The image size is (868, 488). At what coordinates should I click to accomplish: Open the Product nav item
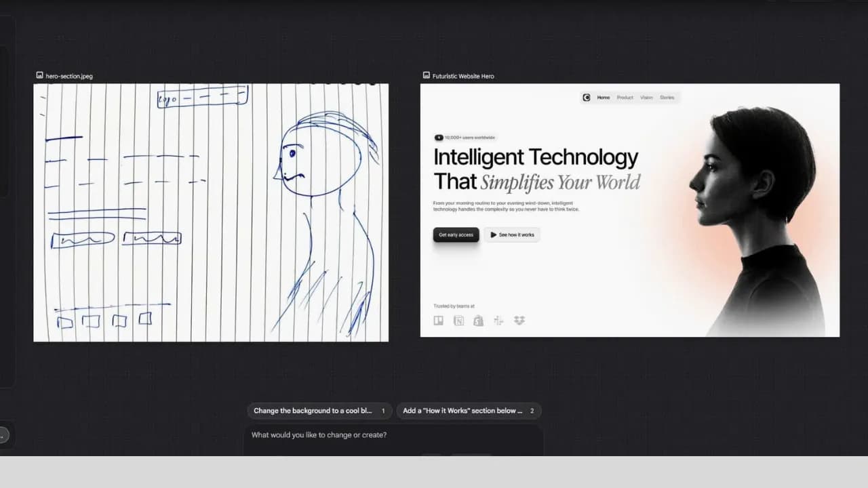625,98
